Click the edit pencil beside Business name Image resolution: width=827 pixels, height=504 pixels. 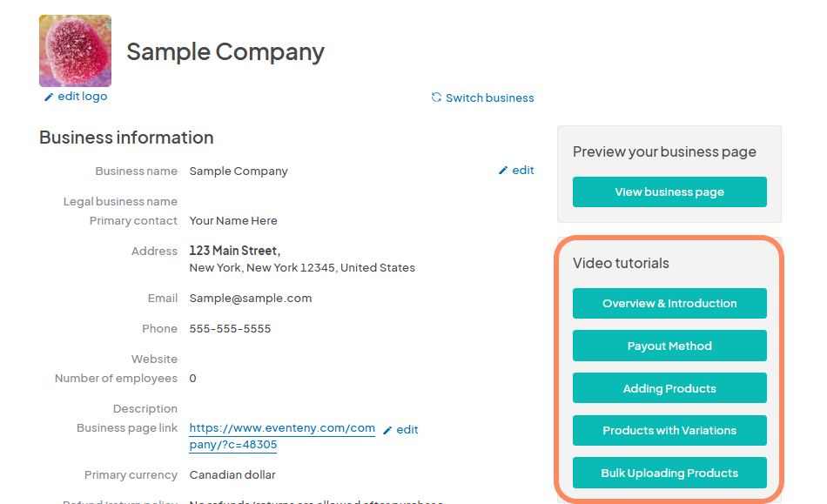click(503, 170)
